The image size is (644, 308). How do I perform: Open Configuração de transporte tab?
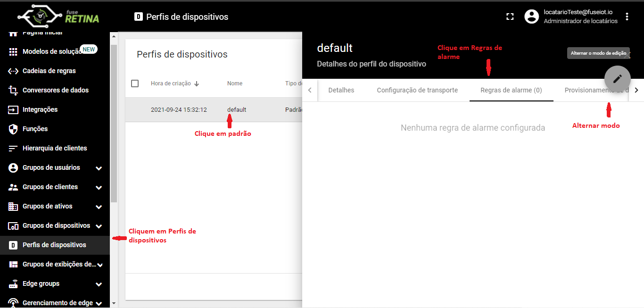pyautogui.click(x=417, y=90)
